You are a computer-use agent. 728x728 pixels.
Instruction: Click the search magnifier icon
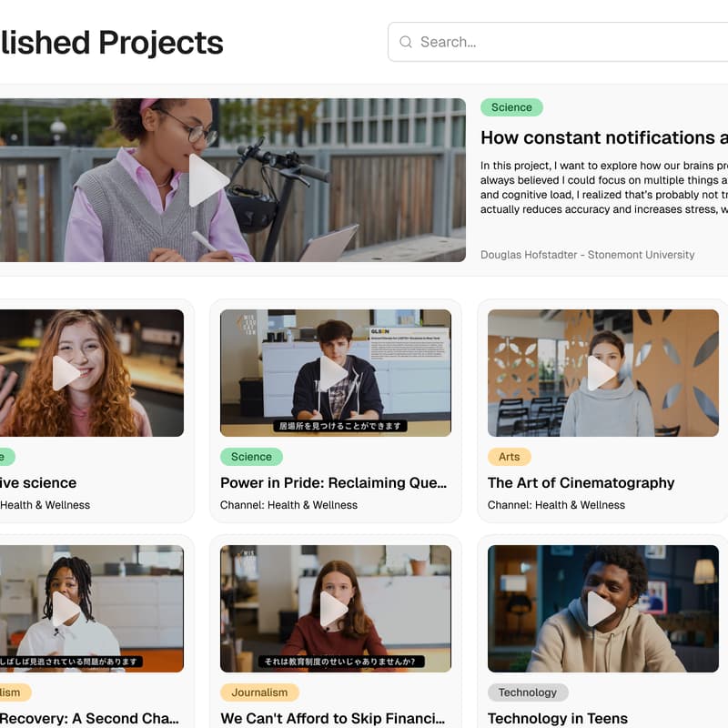click(x=405, y=42)
